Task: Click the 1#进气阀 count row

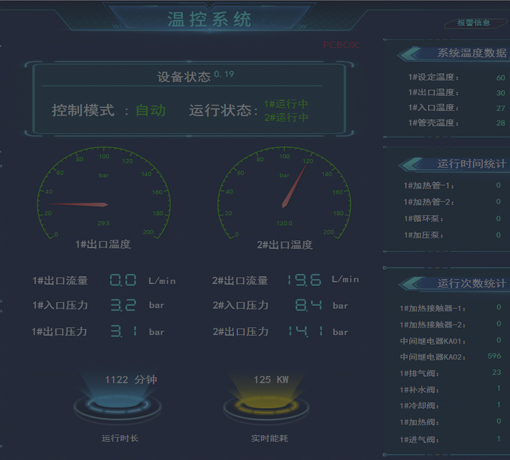Action: [451, 440]
